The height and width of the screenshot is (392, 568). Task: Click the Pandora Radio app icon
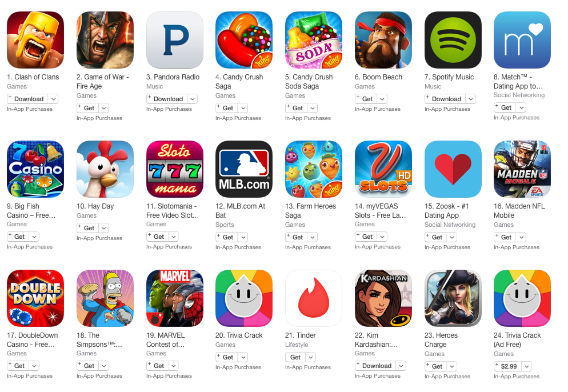175,40
